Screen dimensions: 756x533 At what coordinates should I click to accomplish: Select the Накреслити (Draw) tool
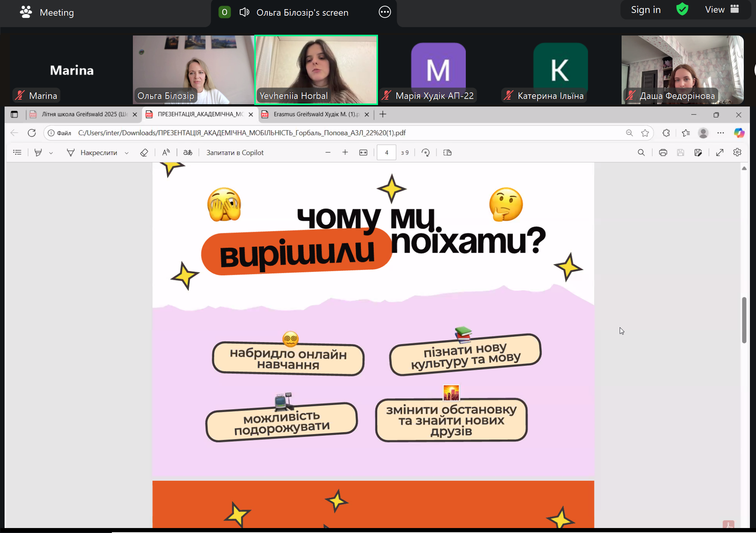coord(93,152)
